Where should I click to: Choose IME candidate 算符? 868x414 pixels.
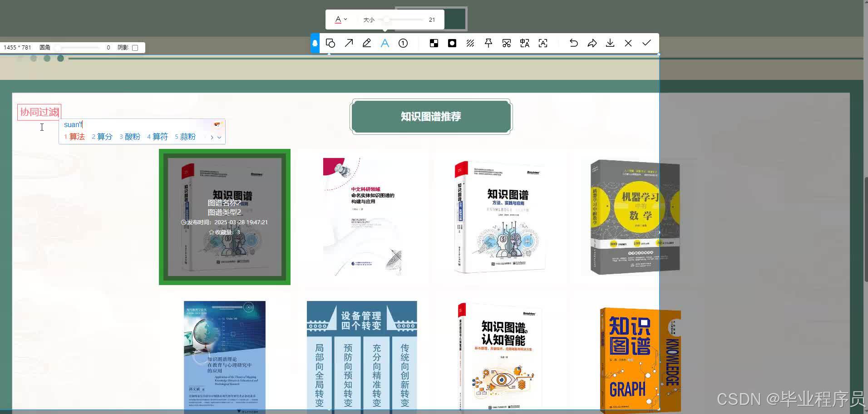(158, 137)
